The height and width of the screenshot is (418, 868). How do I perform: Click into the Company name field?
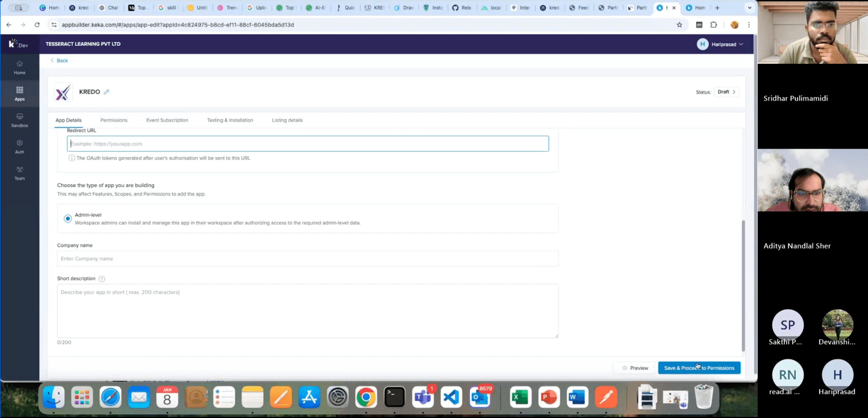click(308, 259)
